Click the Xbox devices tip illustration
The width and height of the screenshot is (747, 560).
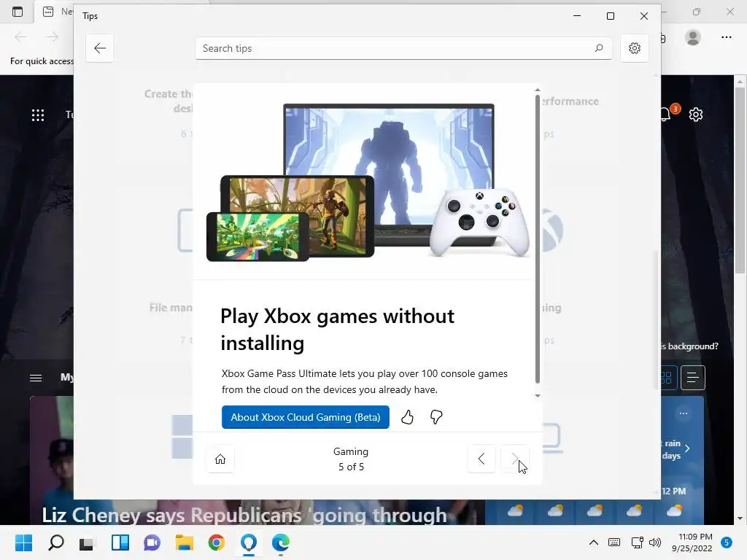click(368, 182)
